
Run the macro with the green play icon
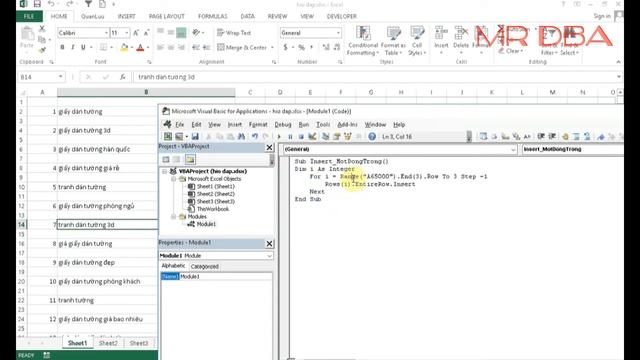[x=279, y=136]
